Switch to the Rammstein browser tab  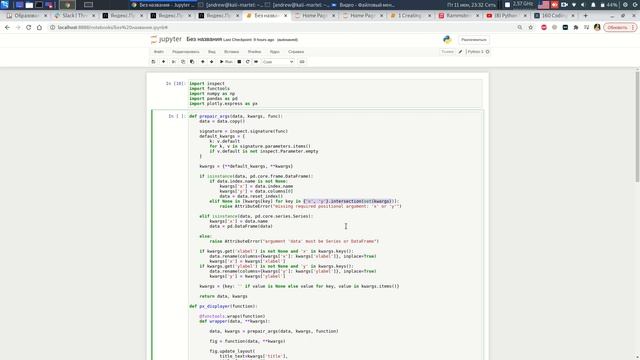pyautogui.click(x=459, y=16)
